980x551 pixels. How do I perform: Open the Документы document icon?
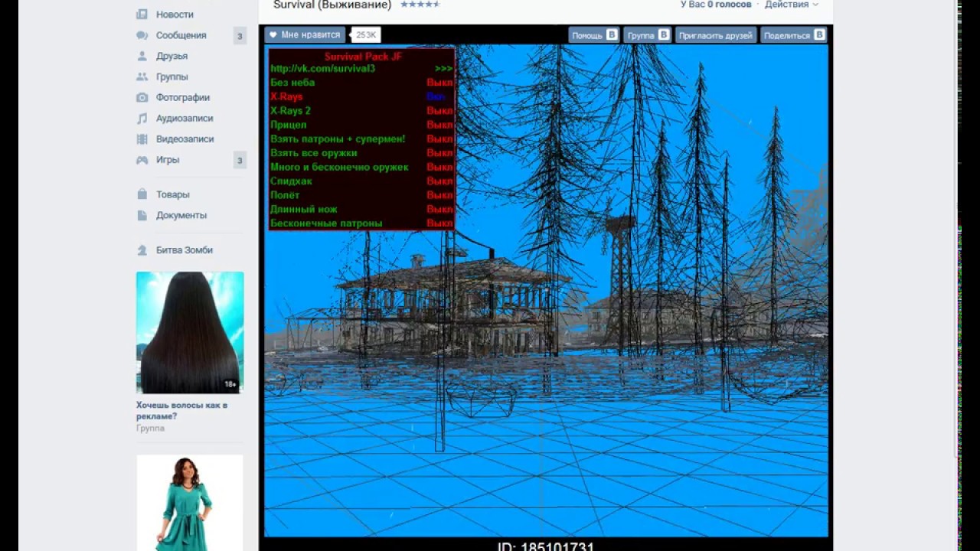[x=142, y=215]
